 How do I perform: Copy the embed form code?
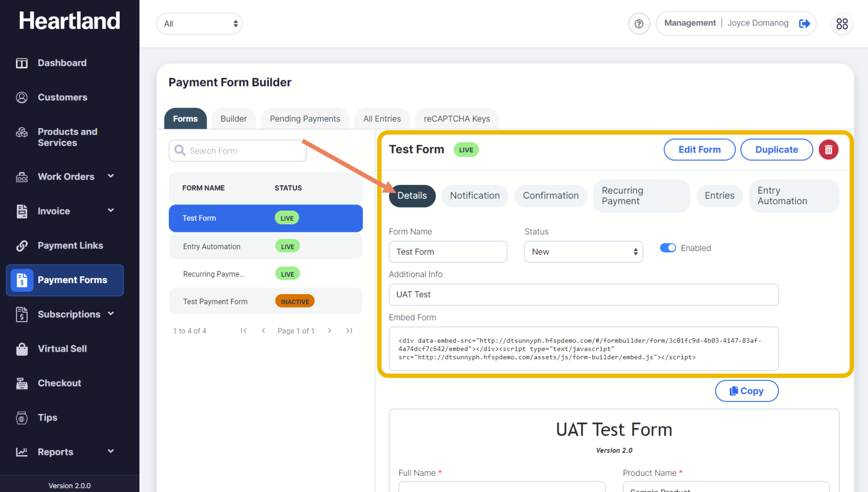746,391
